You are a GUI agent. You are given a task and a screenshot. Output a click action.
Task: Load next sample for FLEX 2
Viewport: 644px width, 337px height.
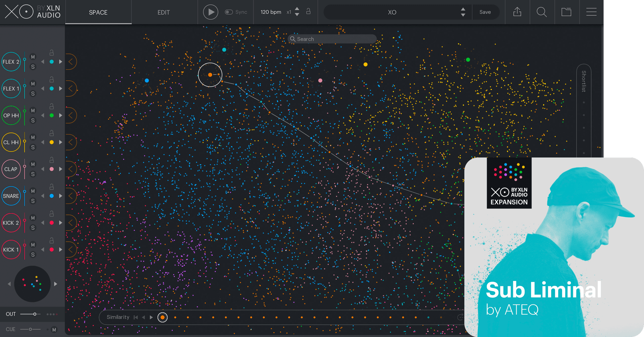[61, 62]
